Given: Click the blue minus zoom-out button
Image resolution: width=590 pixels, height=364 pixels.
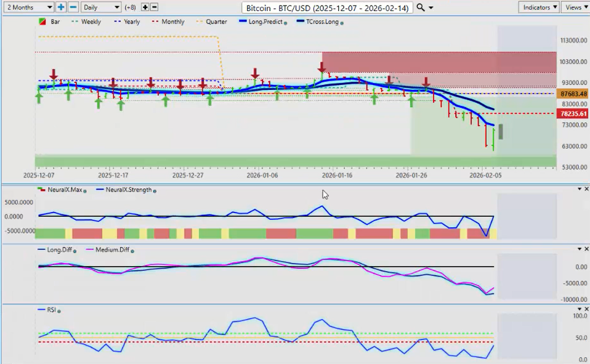Looking at the screenshot, I should click(x=73, y=7).
